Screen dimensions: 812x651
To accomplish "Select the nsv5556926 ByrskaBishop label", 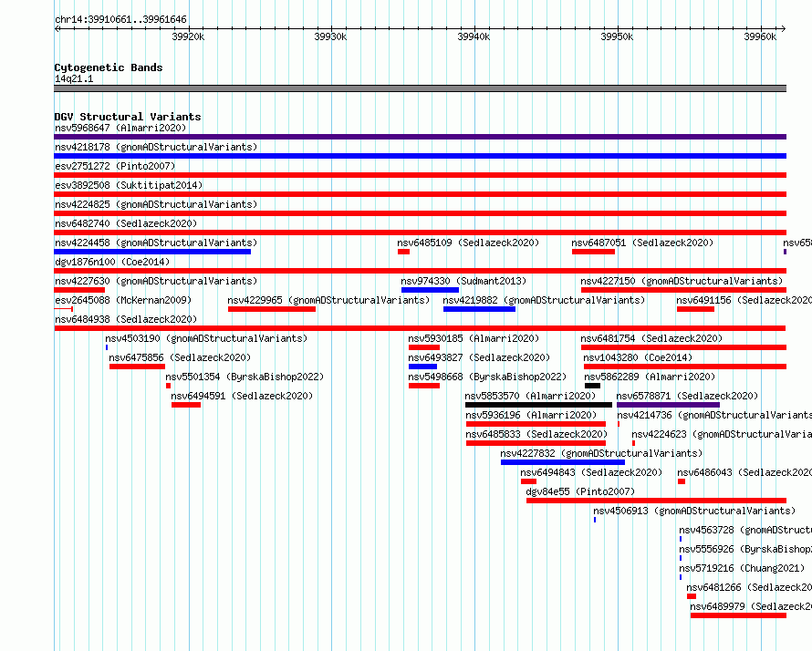I will pyautogui.click(x=745, y=549).
